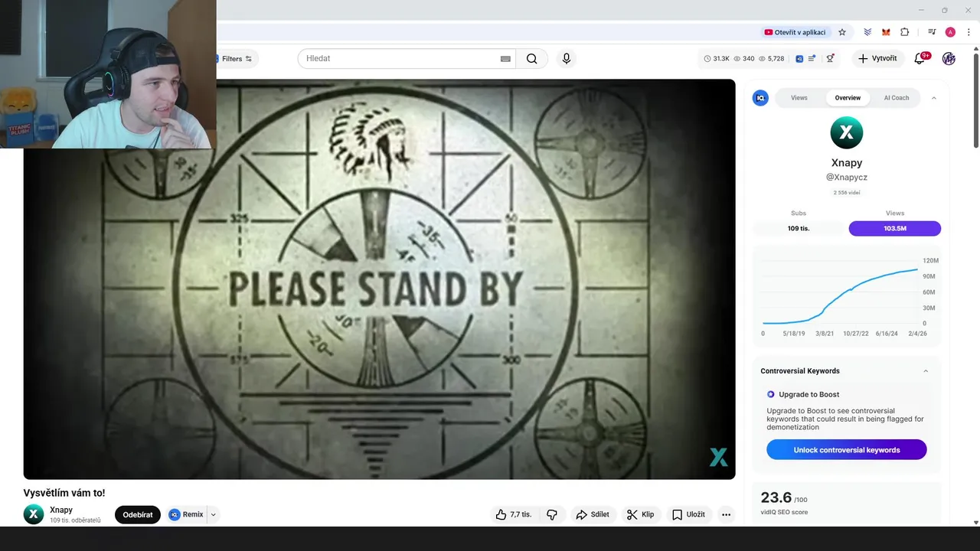Viewport: 980px width, 551px height.
Task: Click the vidIQ badge in side panel header
Action: pyautogui.click(x=760, y=98)
